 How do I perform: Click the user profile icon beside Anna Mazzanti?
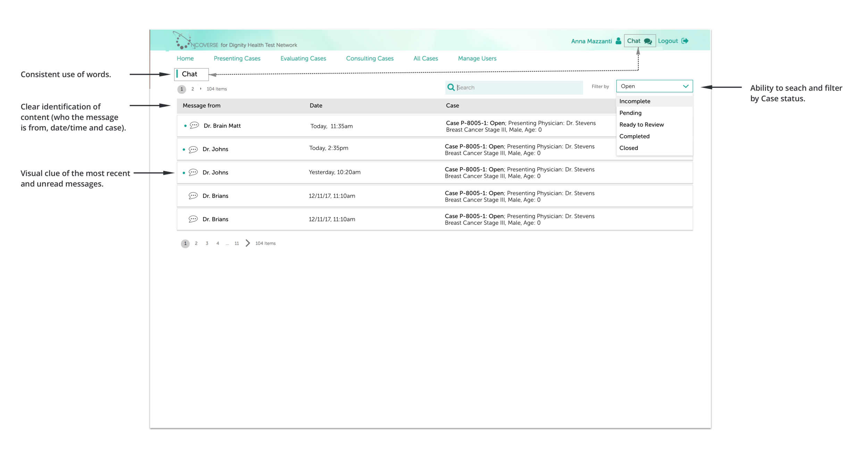coord(618,41)
